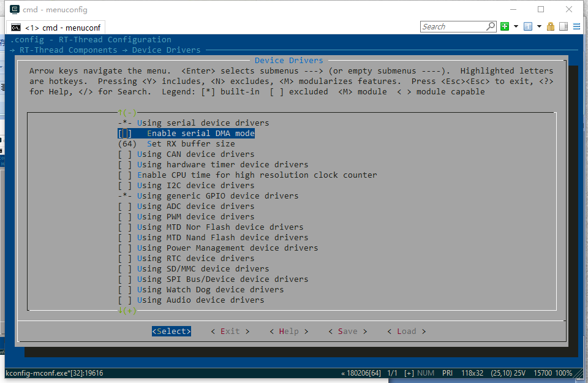This screenshot has width=588, height=383.
Task: Click 'Using SPI Bus/Device device drivers' label
Action: pos(222,279)
